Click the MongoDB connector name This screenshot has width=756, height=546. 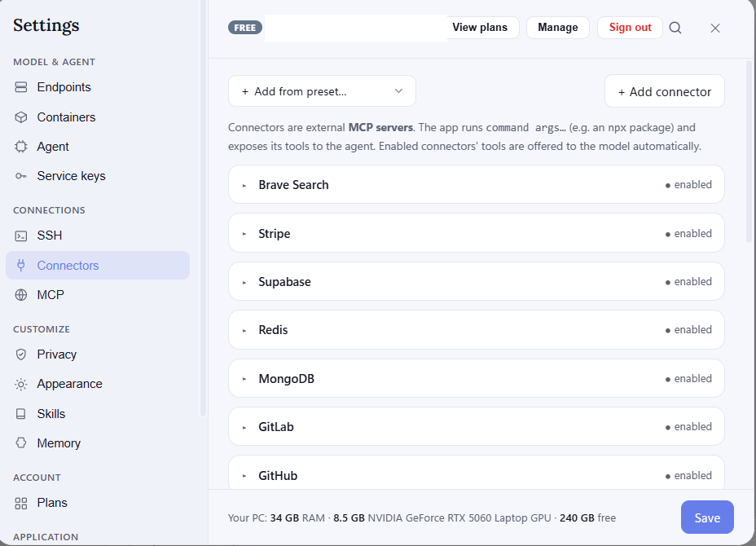coord(287,379)
